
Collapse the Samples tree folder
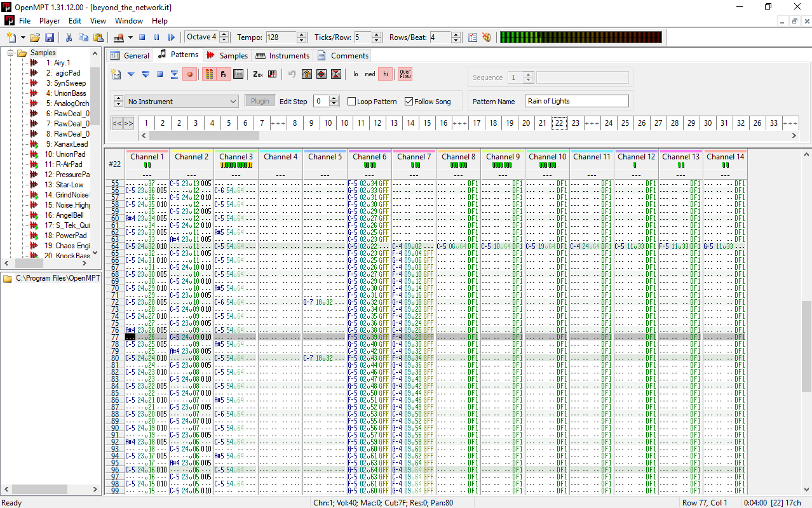click(x=11, y=53)
